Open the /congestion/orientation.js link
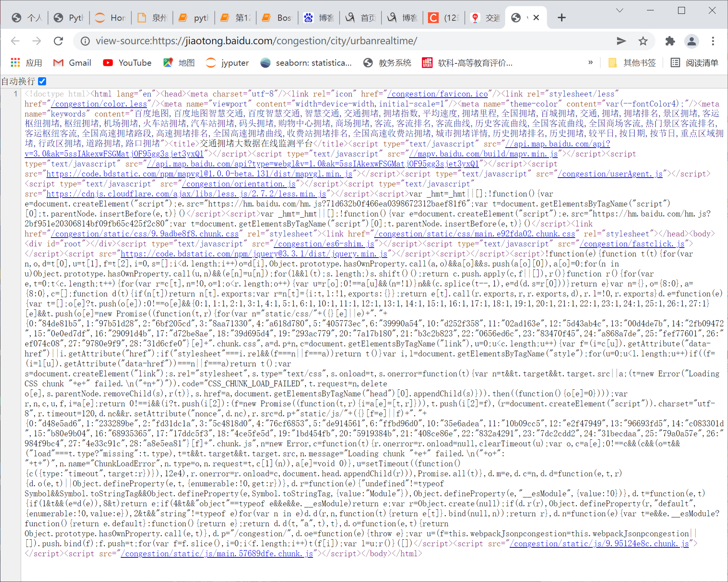 point(239,184)
